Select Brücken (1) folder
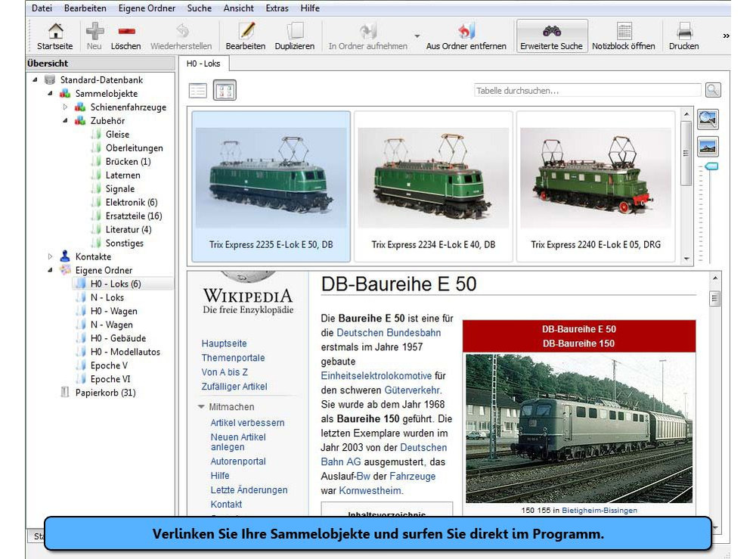 coord(129,162)
